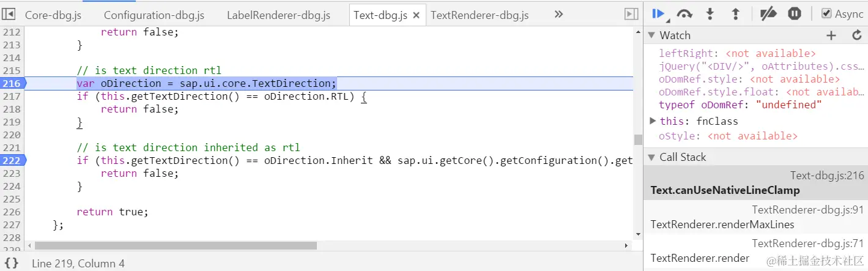The image size is (868, 271).
Task: Collapse the Watch section
Action: tap(651, 35)
